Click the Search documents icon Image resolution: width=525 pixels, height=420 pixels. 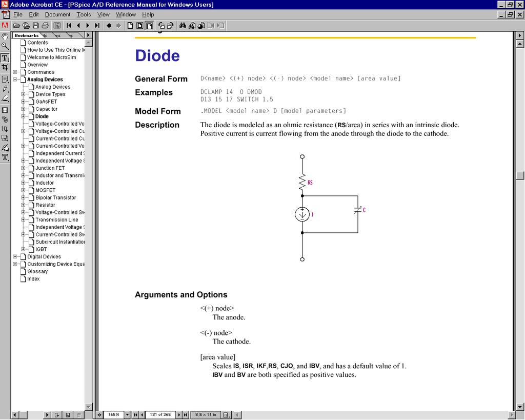pos(192,26)
